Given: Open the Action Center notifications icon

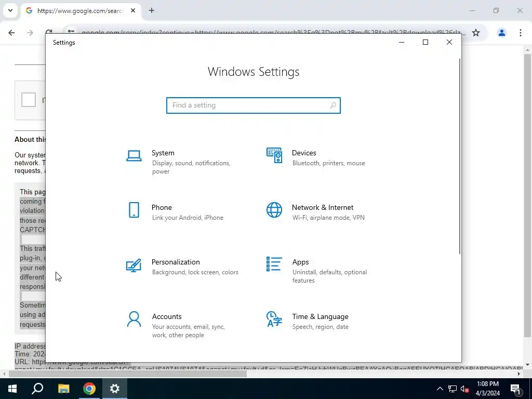Looking at the screenshot, I should [x=516, y=389].
